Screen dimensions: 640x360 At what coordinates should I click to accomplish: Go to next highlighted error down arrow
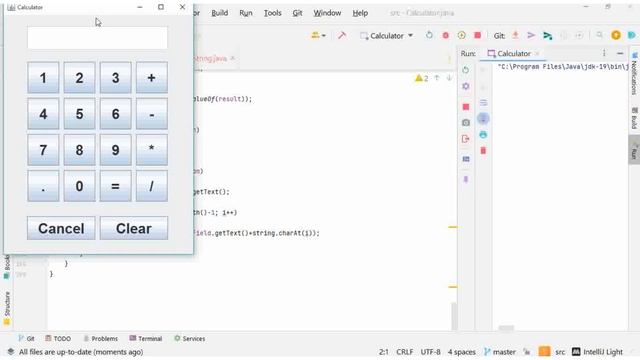pyautogui.click(x=449, y=78)
